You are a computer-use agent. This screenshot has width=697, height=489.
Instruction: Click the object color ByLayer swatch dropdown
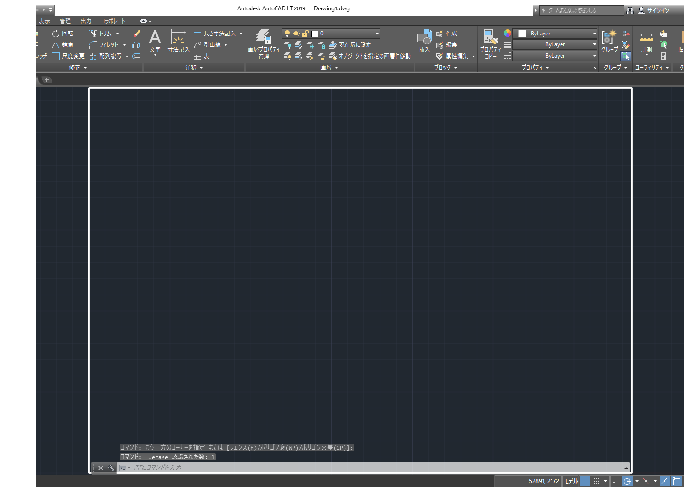click(x=555, y=33)
